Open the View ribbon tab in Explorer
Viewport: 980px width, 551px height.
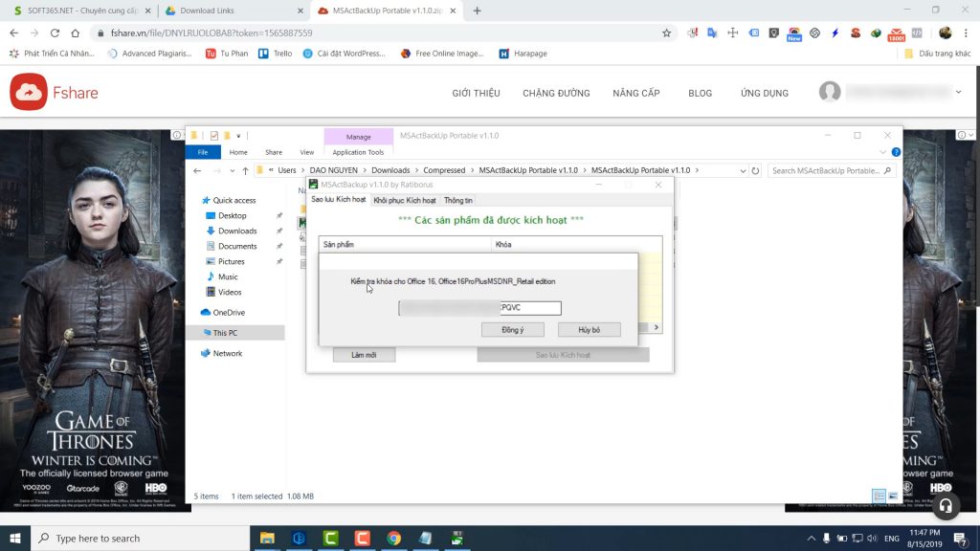307,152
